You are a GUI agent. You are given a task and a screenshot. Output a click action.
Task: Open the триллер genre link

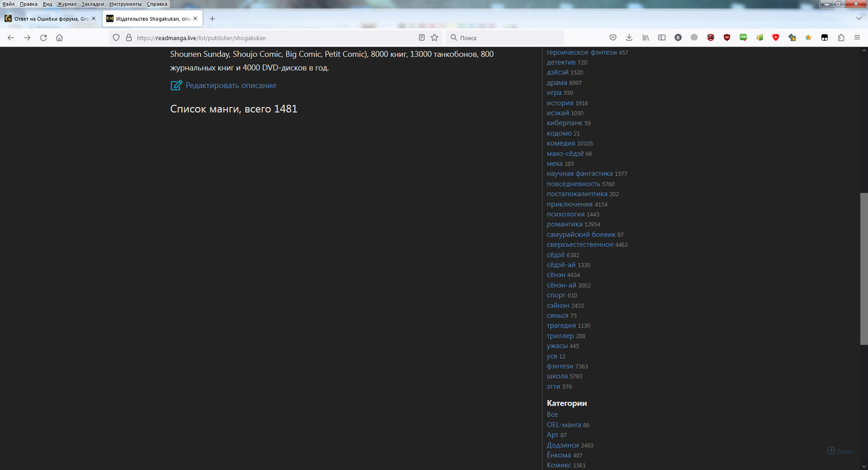pos(560,336)
